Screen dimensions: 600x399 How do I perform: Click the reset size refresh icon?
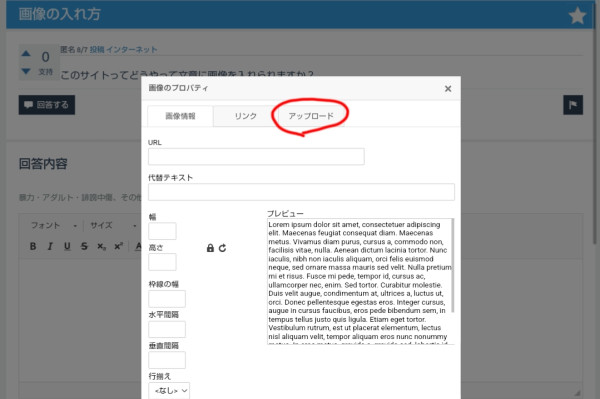(x=222, y=248)
